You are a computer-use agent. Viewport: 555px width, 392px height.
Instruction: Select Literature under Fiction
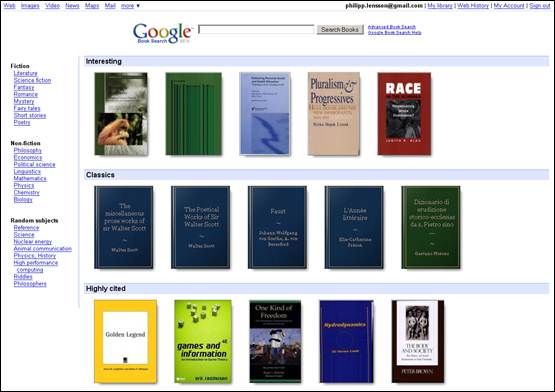[25, 73]
